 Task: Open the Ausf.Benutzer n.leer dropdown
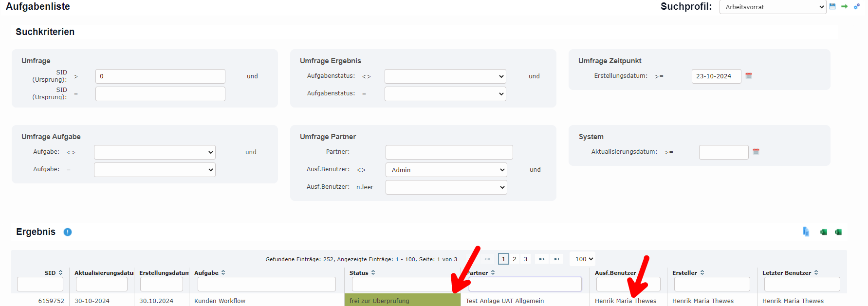(446, 187)
